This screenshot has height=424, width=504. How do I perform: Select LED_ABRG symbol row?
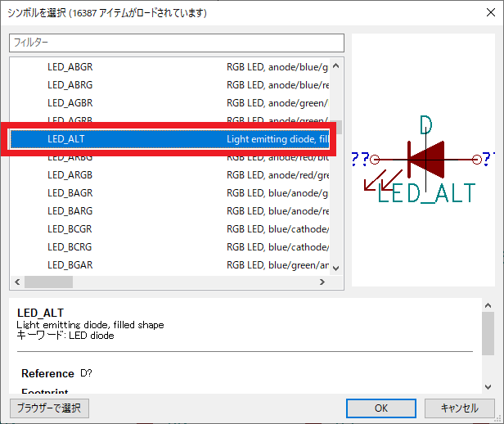pos(70,84)
